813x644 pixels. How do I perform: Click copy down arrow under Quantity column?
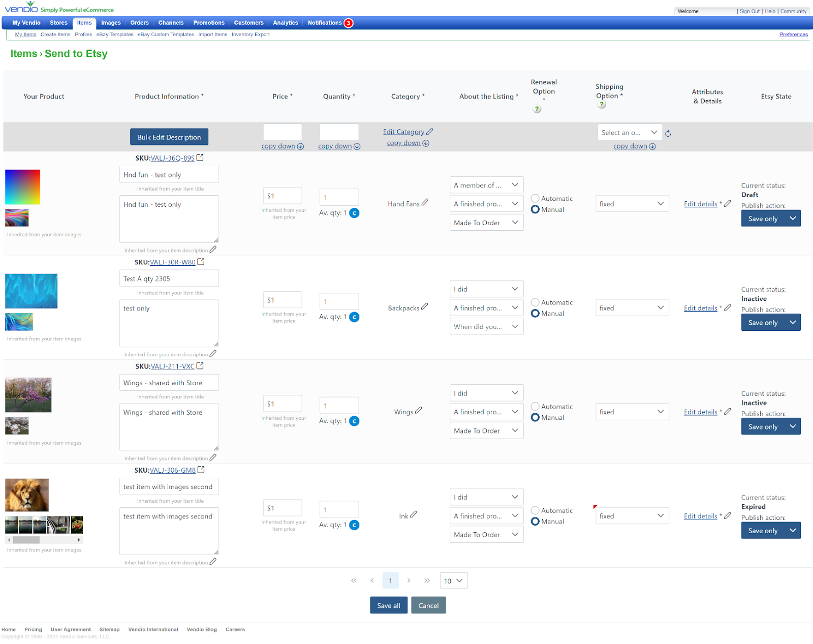point(357,146)
